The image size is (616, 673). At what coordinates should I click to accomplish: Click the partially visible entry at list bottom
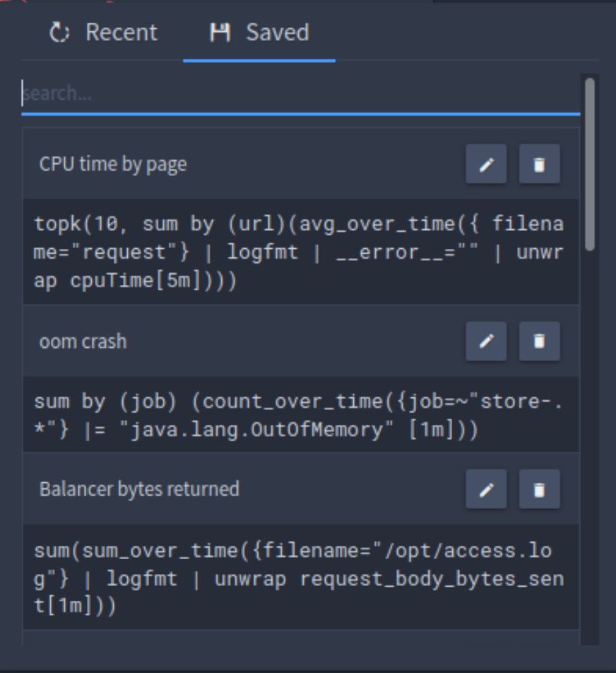(301, 638)
